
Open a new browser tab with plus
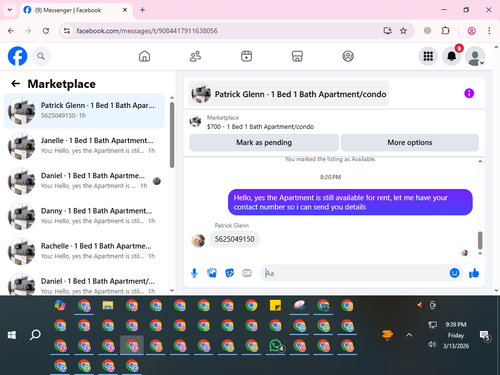coord(142,10)
